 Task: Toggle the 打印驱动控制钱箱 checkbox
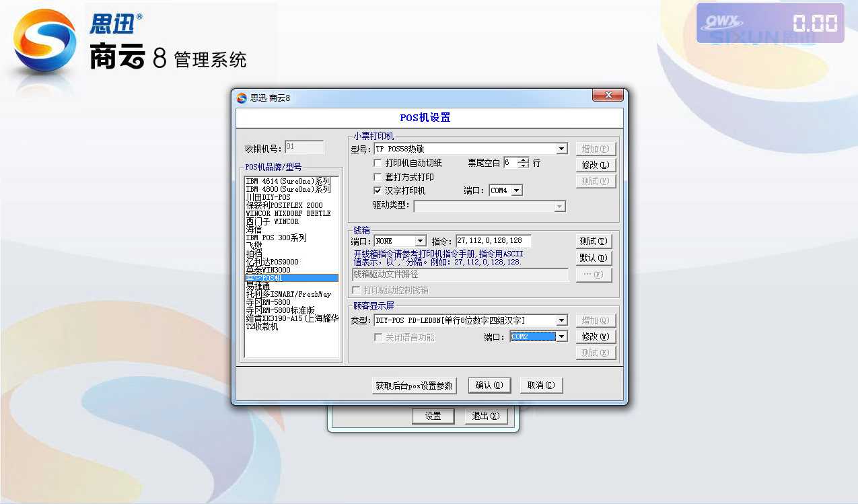[x=356, y=290]
